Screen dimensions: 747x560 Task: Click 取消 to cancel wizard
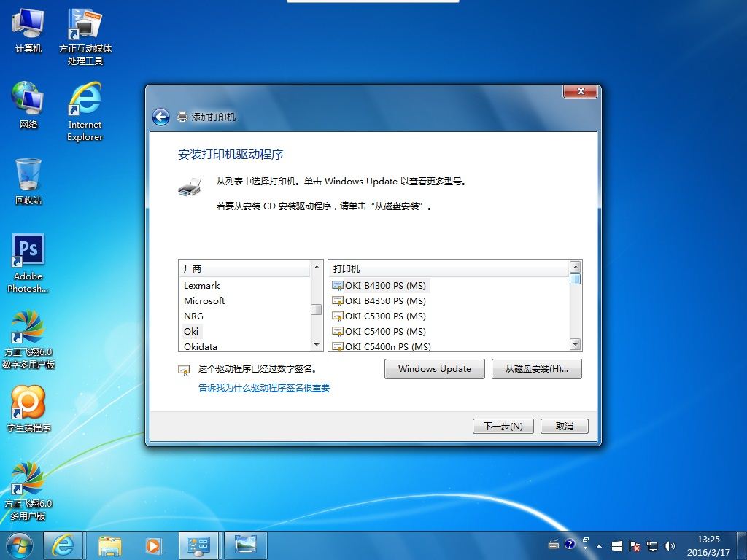coord(565,426)
